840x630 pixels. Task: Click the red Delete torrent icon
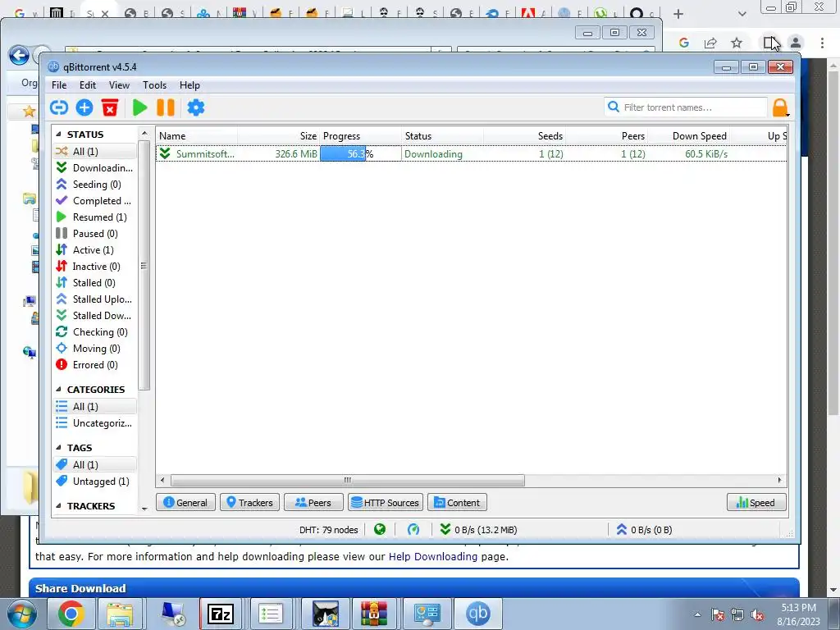pos(110,107)
